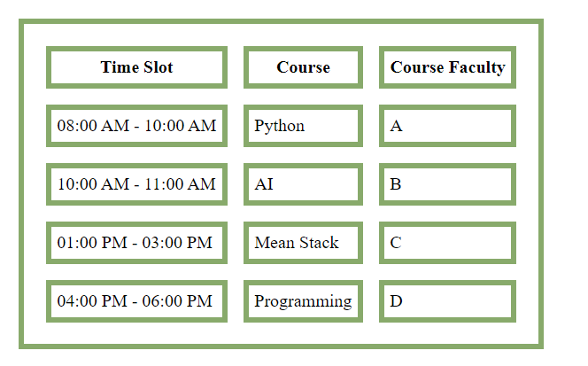Click the Time Slot header cell
This screenshot has height=366, width=588.
pos(136,67)
